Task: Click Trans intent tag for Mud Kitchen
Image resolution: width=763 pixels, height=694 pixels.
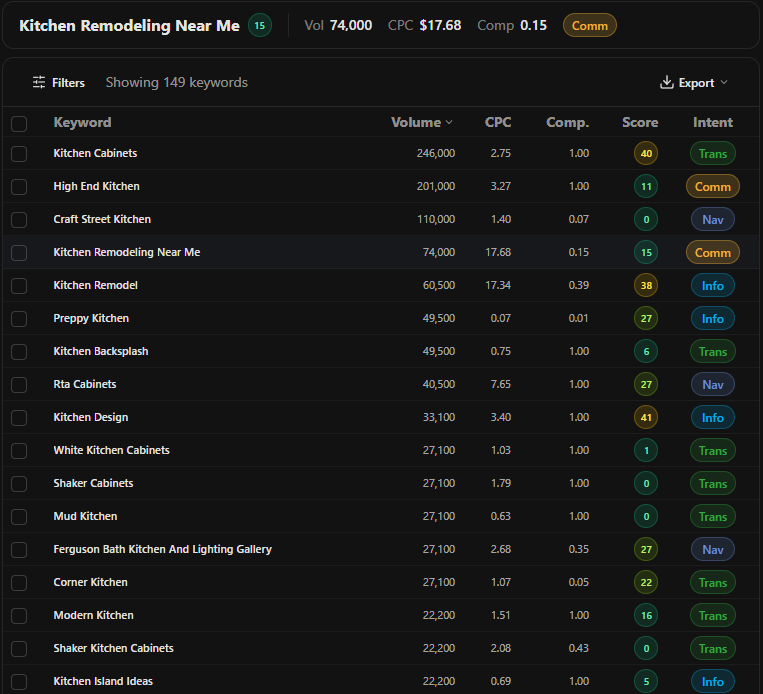Action: (x=713, y=516)
